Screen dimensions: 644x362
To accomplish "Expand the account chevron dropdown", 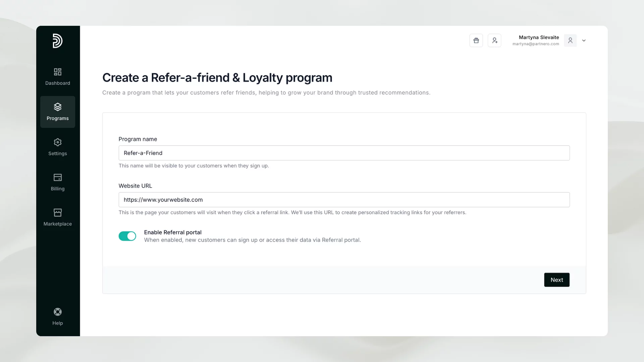I will tap(584, 40).
